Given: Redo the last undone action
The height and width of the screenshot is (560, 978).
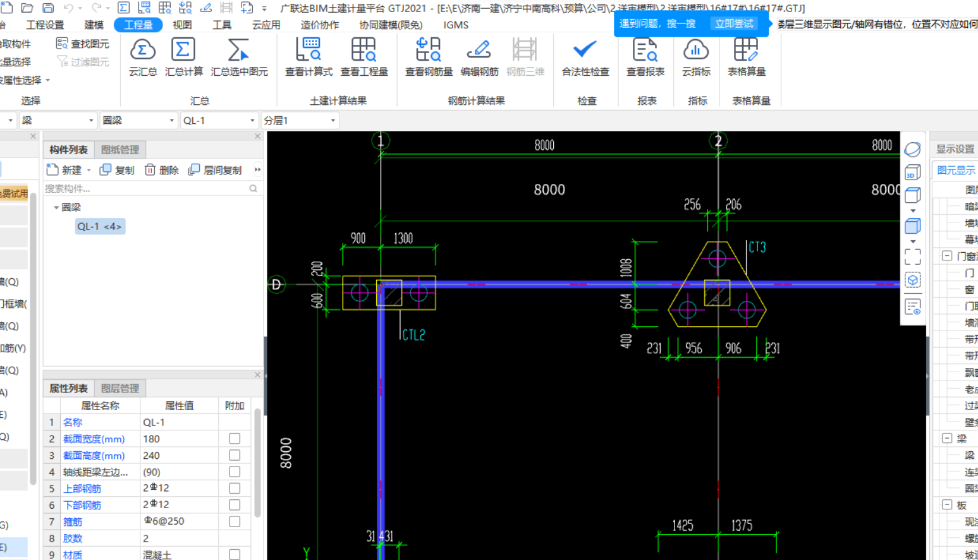Looking at the screenshot, I should (x=96, y=8).
